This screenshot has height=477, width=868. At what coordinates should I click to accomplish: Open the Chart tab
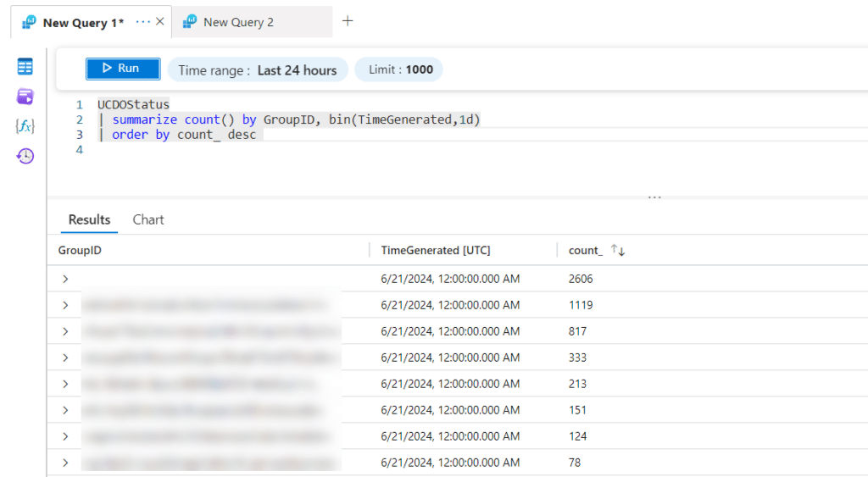coord(148,219)
